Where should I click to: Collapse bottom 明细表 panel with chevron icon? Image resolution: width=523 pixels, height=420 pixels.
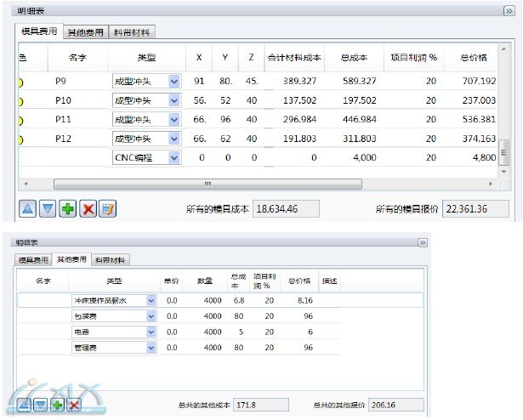(x=423, y=242)
